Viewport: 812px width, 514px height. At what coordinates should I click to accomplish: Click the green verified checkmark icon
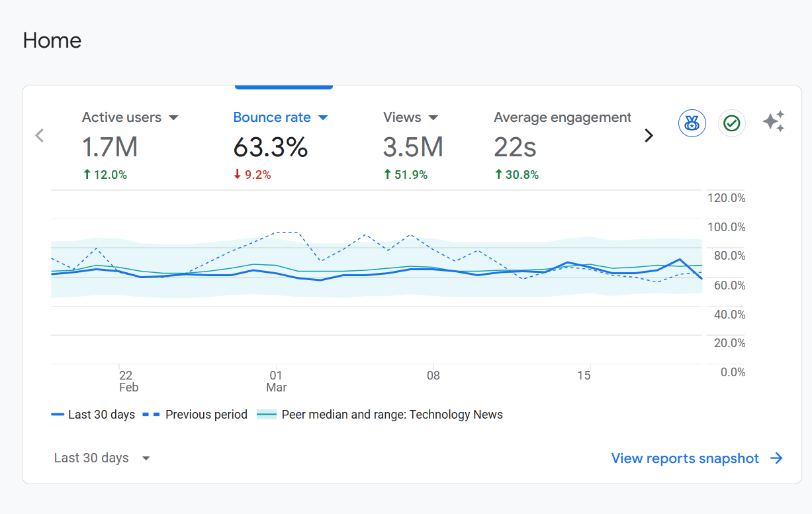[x=731, y=123]
